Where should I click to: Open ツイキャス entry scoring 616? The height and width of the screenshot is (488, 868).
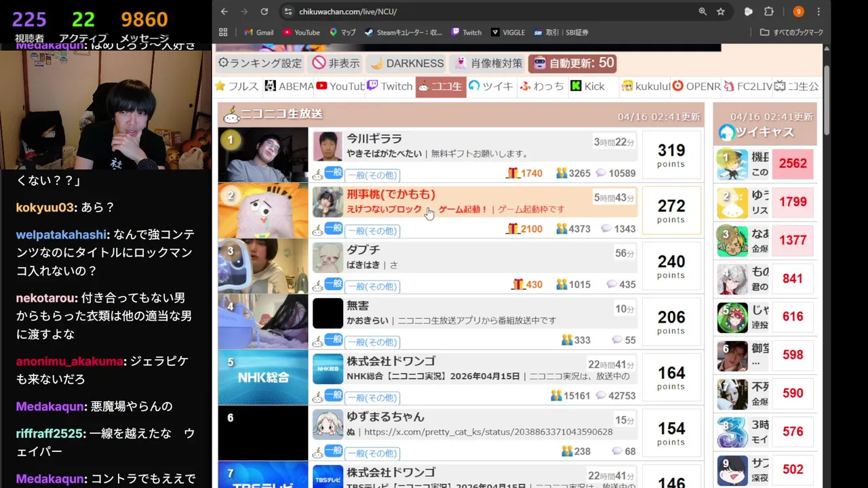(766, 317)
